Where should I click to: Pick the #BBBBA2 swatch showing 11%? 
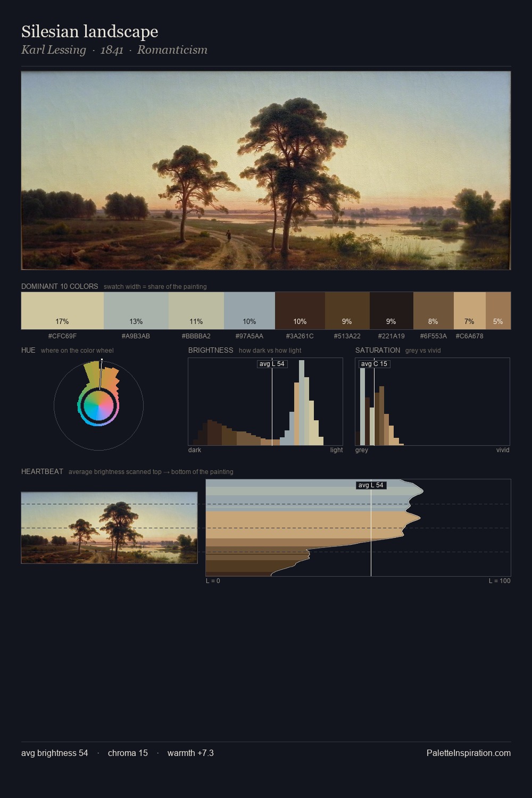(x=196, y=311)
